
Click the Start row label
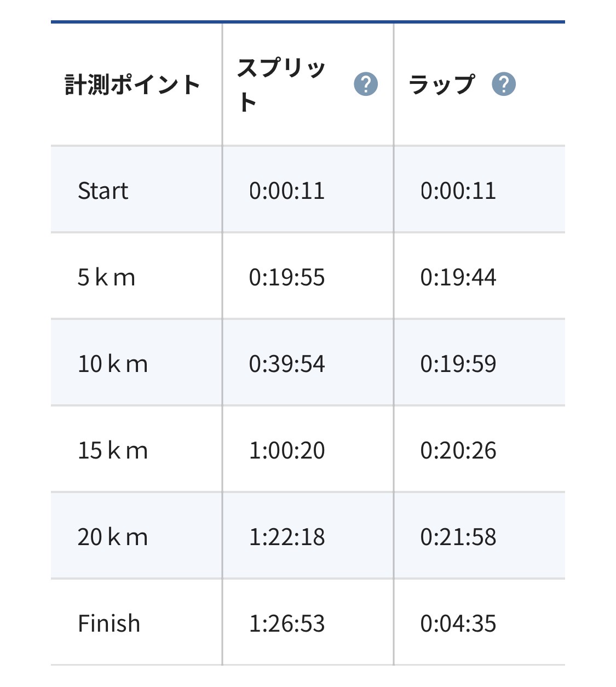103,191
